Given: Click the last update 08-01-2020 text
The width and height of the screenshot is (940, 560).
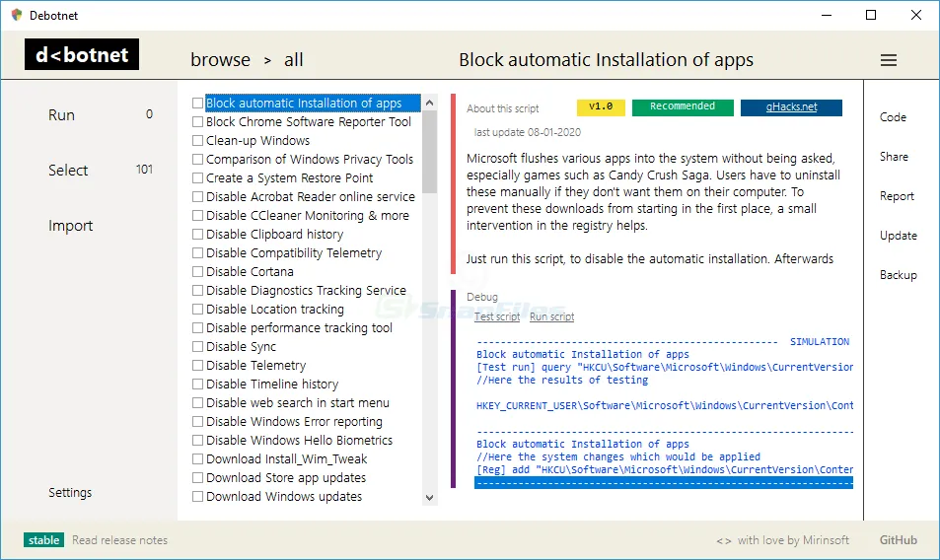Looking at the screenshot, I should pos(527,132).
